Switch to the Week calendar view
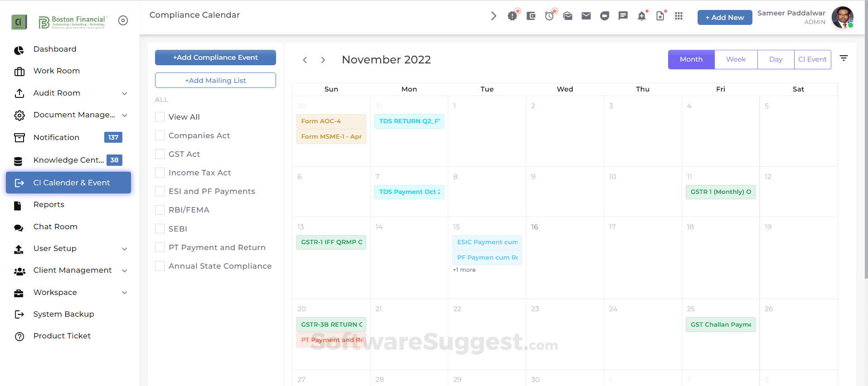The width and height of the screenshot is (868, 386). coord(735,59)
